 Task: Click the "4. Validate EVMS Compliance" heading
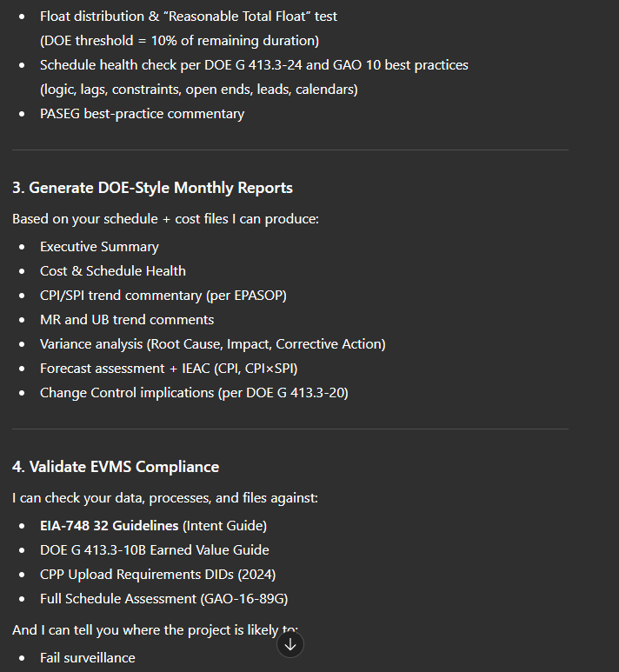pyautogui.click(x=116, y=467)
